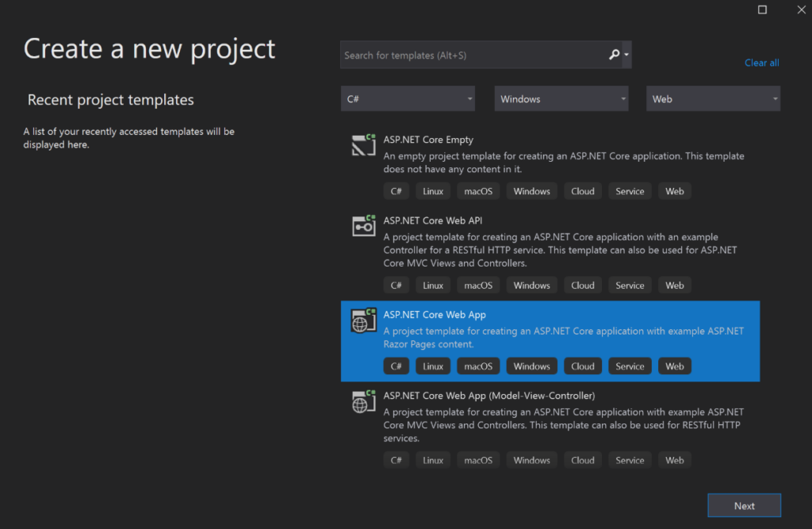This screenshot has width=812, height=529.
Task: Click the template search input field
Action: click(476, 54)
